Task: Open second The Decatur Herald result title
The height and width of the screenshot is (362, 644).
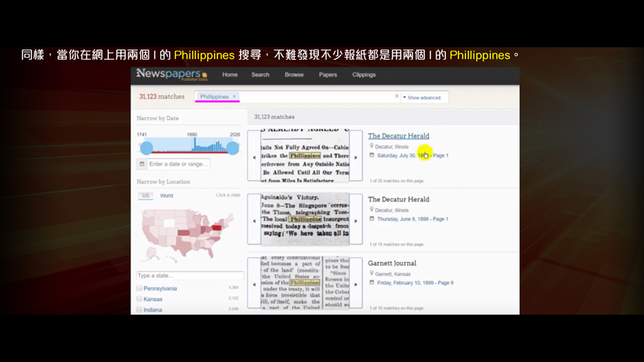Action: click(399, 199)
